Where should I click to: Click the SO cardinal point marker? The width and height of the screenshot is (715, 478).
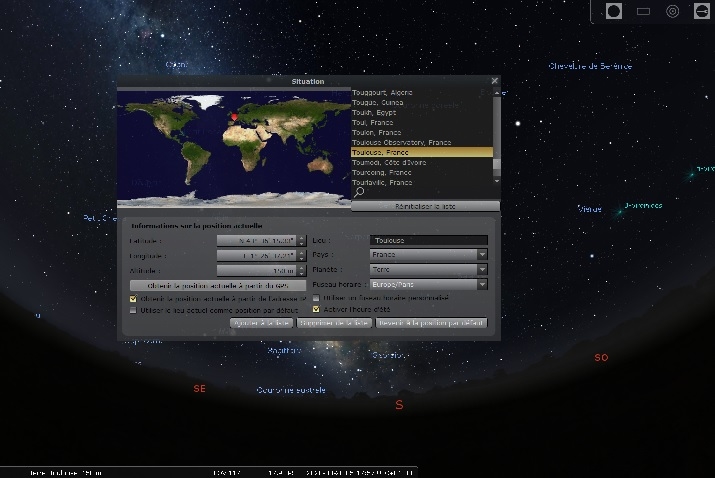[x=601, y=358]
